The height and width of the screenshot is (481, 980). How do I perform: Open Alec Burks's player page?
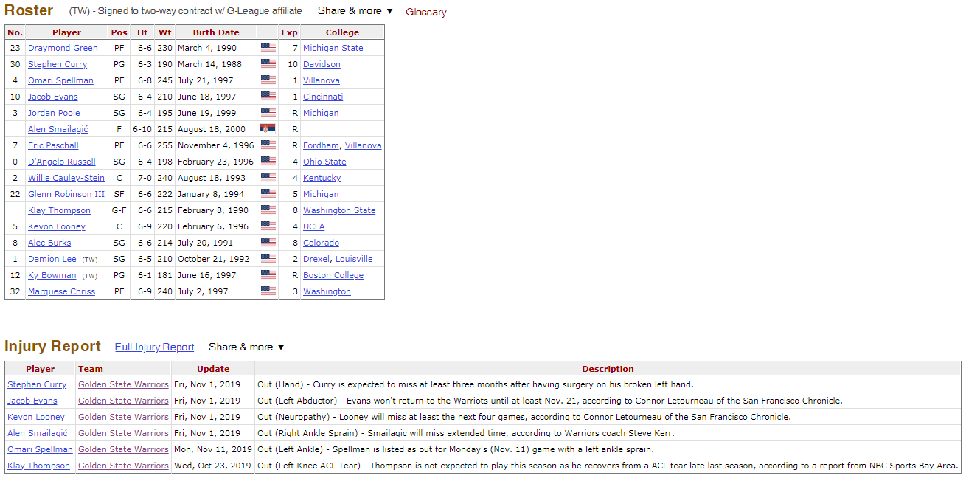[49, 243]
